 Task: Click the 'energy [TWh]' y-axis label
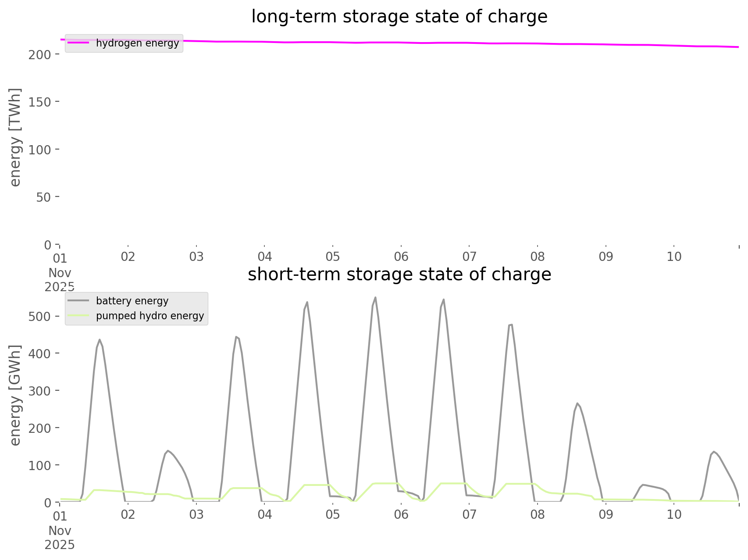click(15, 137)
